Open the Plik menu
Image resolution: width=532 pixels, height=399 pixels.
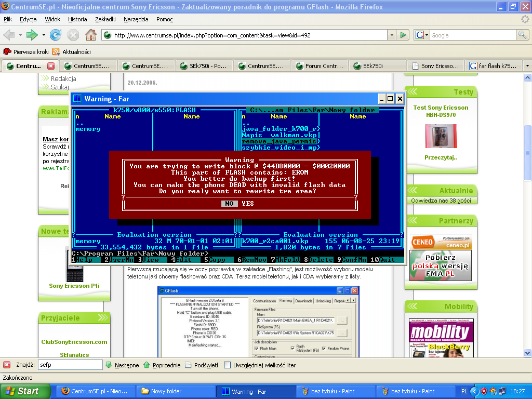[8, 19]
